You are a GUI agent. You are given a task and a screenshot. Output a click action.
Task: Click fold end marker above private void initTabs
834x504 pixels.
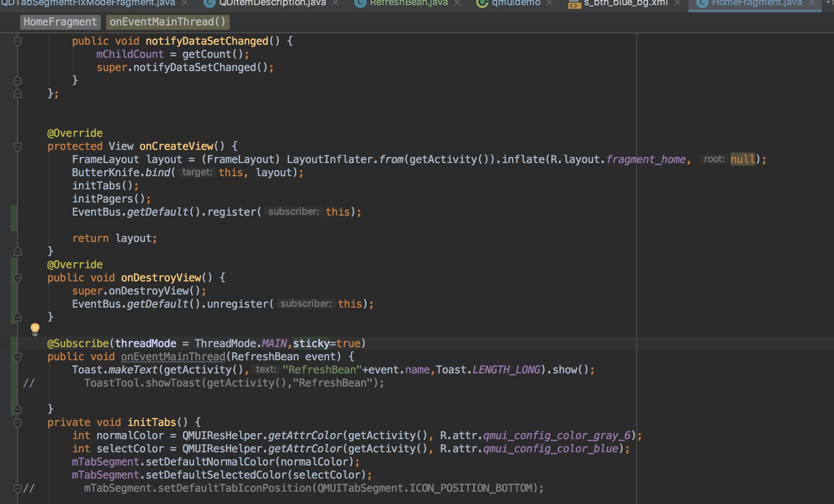tap(18, 409)
